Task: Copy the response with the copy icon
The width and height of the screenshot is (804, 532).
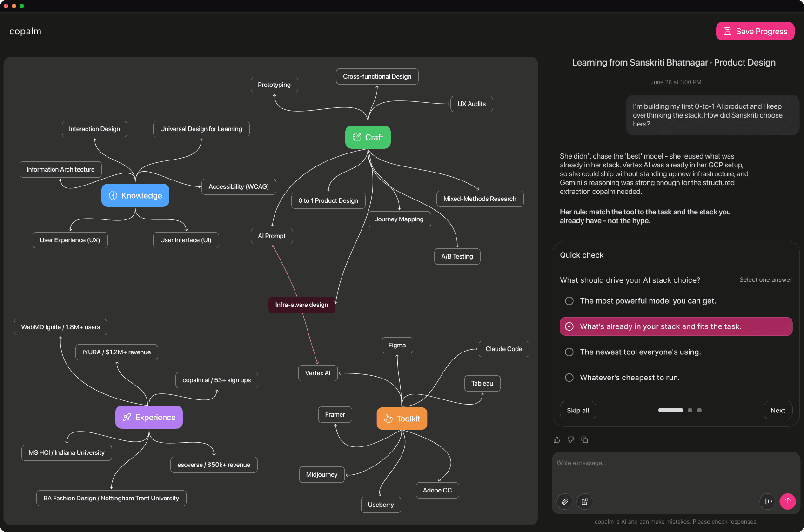Action: pyautogui.click(x=585, y=440)
